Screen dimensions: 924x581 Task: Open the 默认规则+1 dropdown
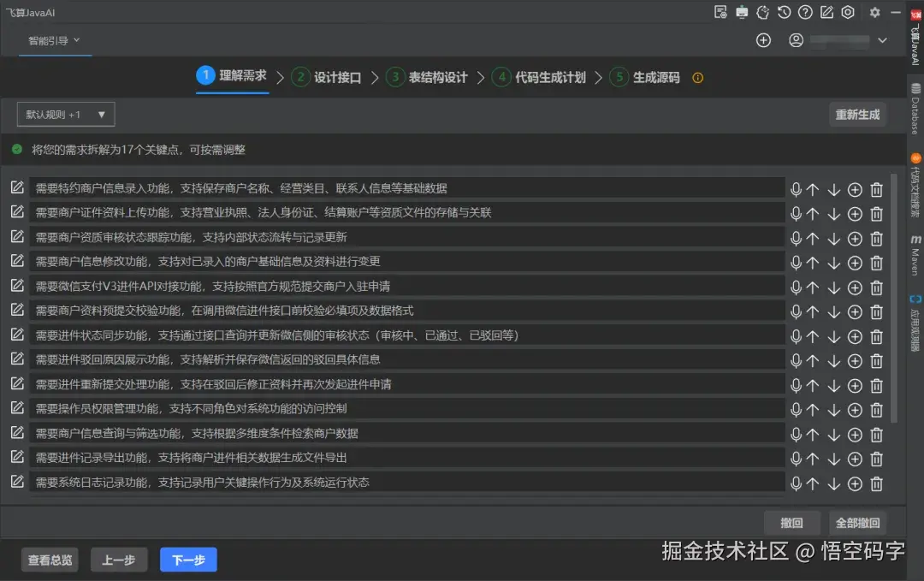(65, 114)
